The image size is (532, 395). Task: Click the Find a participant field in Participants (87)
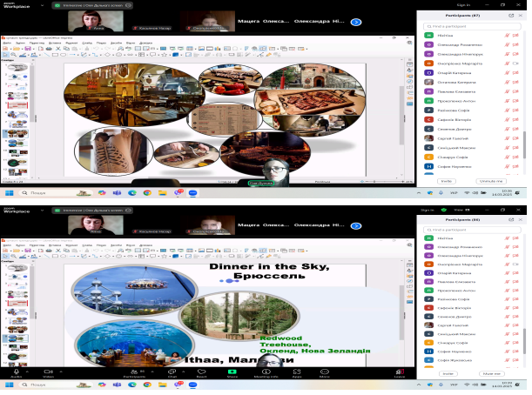coord(470,26)
